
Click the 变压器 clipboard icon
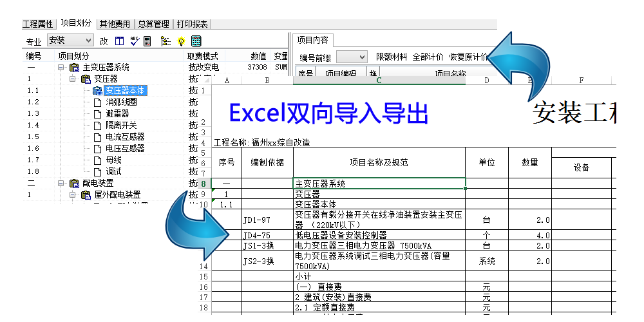[86, 79]
